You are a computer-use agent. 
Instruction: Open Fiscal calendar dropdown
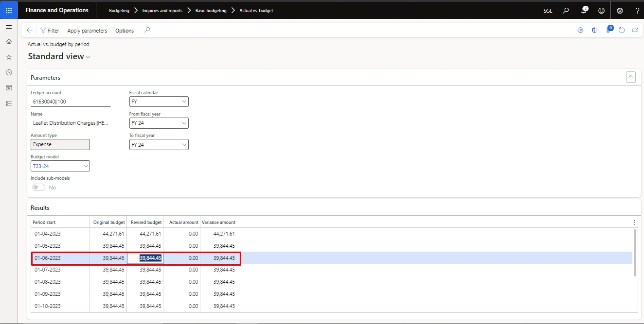pos(159,102)
